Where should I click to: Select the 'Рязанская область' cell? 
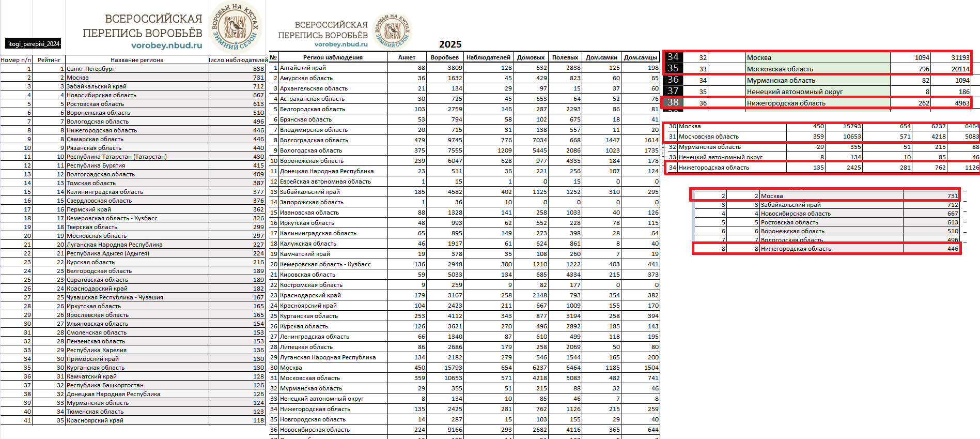(x=137, y=148)
